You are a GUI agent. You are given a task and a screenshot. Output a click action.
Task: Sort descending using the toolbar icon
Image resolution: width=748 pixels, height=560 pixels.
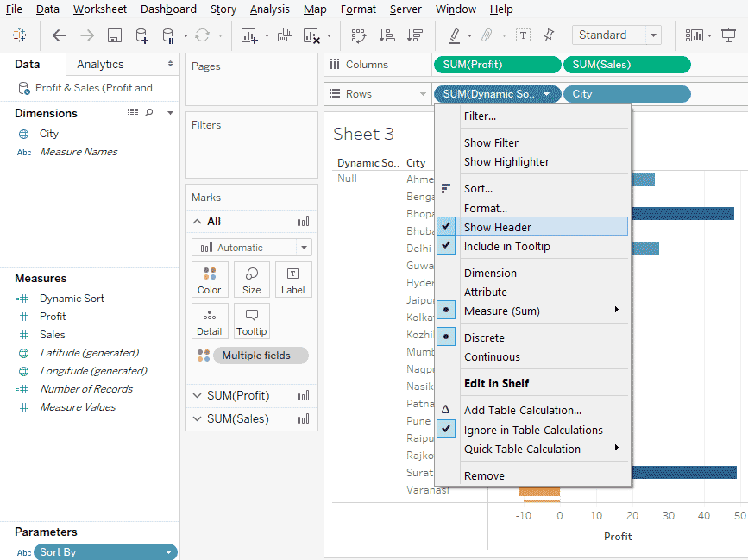[x=414, y=35]
